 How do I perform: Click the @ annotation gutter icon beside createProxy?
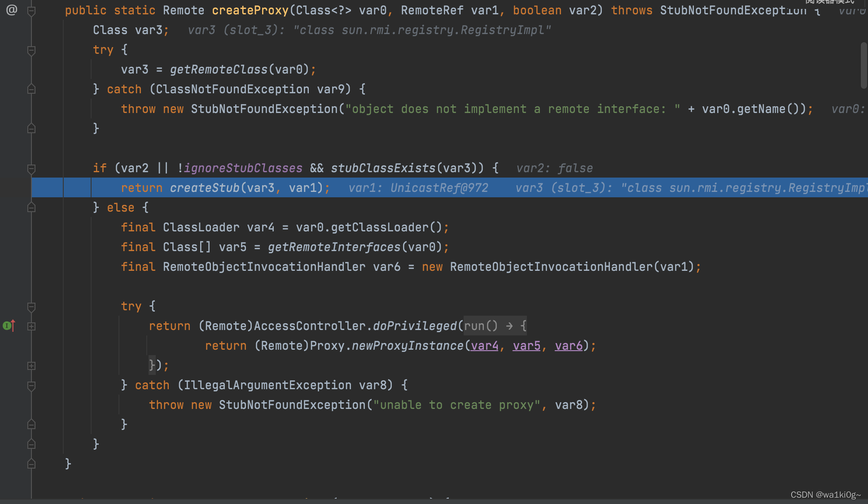tap(12, 10)
